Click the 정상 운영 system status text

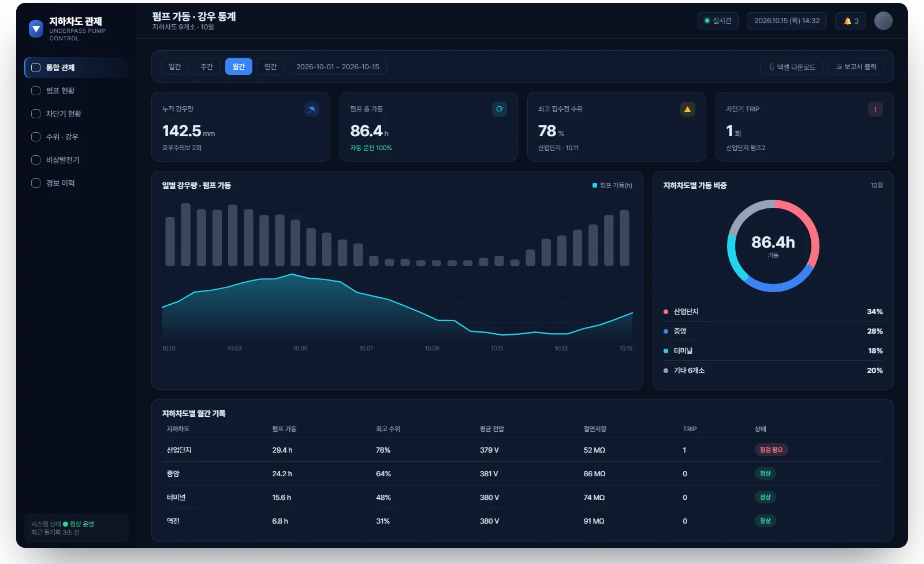coord(81,524)
